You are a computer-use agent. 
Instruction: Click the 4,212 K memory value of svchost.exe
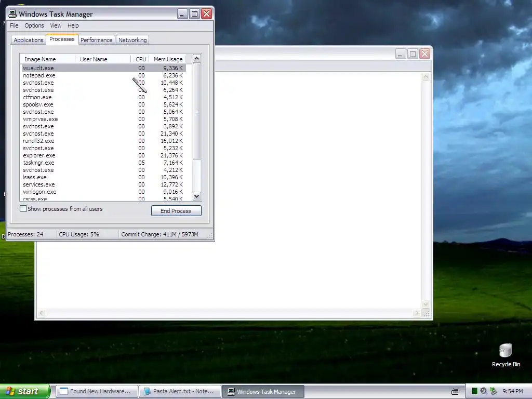click(x=173, y=170)
